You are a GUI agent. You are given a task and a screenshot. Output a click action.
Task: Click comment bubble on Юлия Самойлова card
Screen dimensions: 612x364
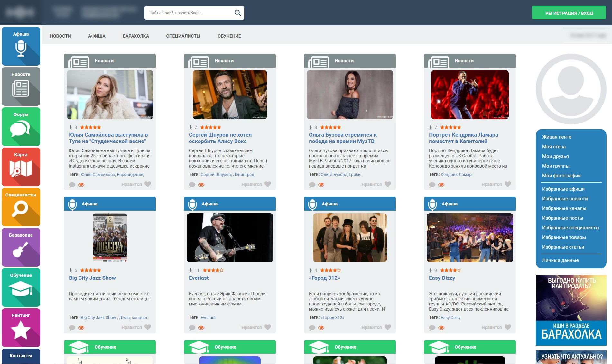pyautogui.click(x=72, y=185)
